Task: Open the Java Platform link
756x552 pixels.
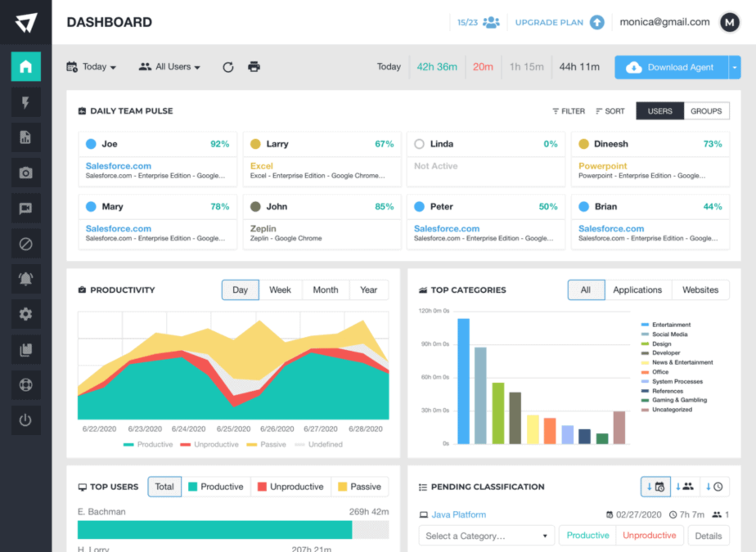Action: (x=459, y=514)
